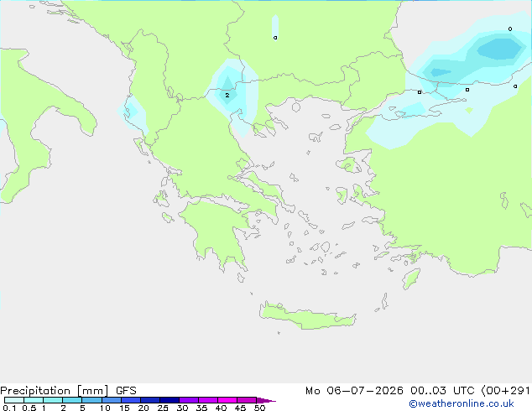The height and width of the screenshot is (411, 532).
Task: Click the purple 50+ legend arrow tip
Action: pos(266,400)
